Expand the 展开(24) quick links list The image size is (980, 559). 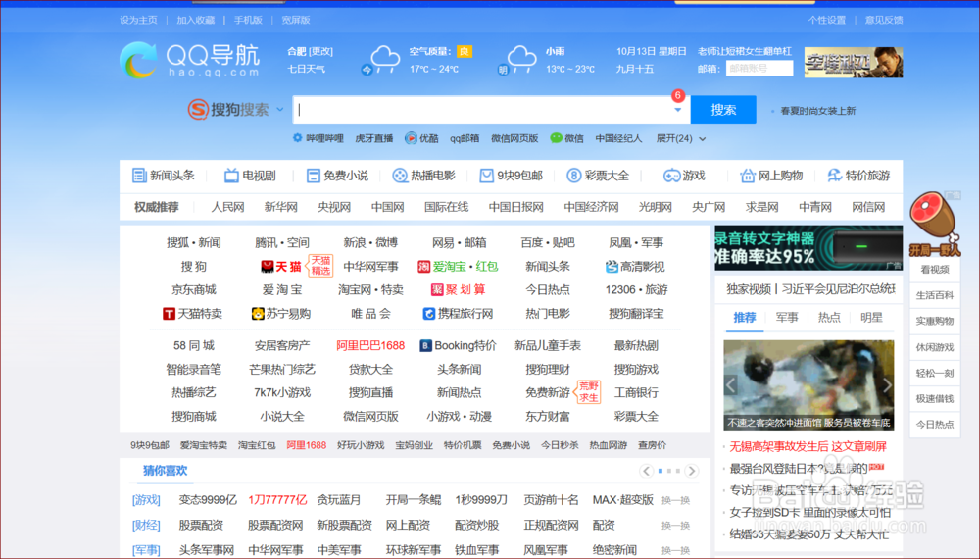(681, 139)
